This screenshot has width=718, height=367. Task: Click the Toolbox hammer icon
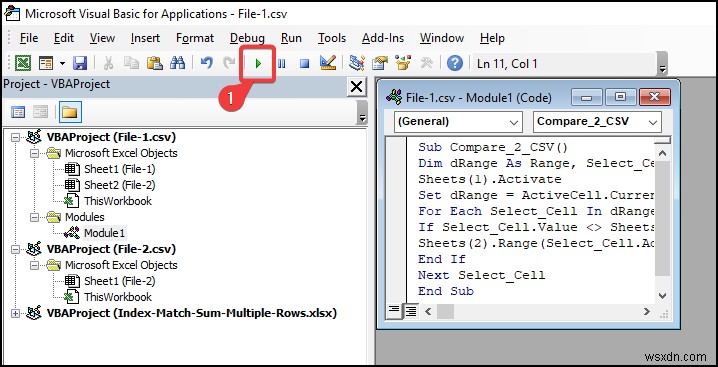pyautogui.click(x=426, y=63)
